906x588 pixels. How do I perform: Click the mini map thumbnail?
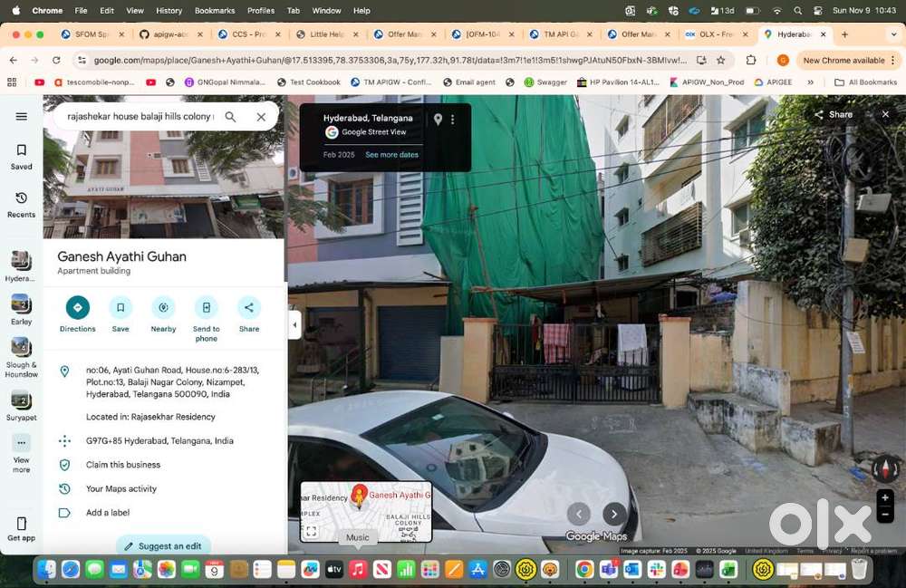[x=366, y=511]
